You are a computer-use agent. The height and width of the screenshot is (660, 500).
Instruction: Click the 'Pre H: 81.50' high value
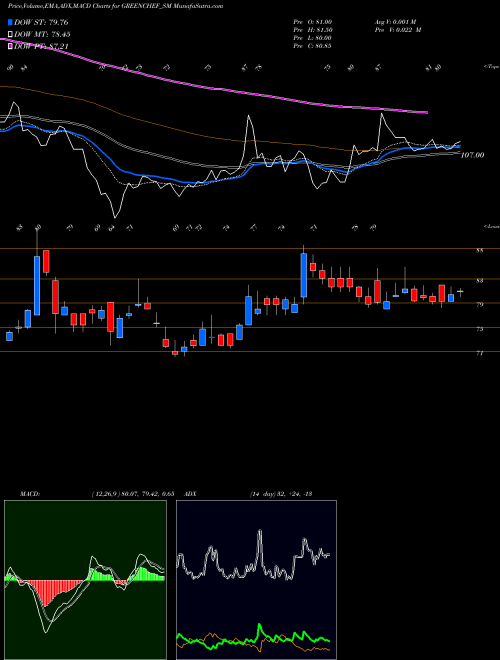312,30
